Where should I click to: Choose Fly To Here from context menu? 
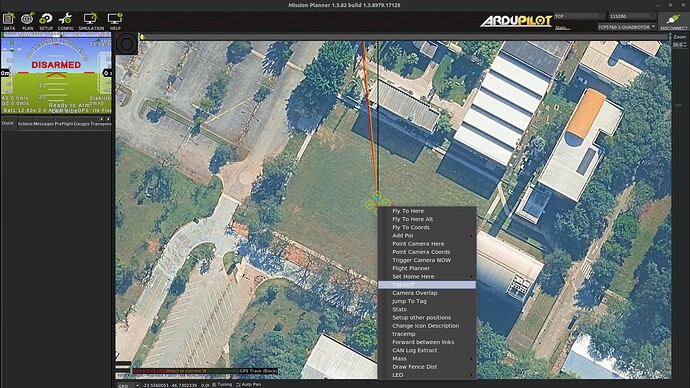tap(427, 211)
